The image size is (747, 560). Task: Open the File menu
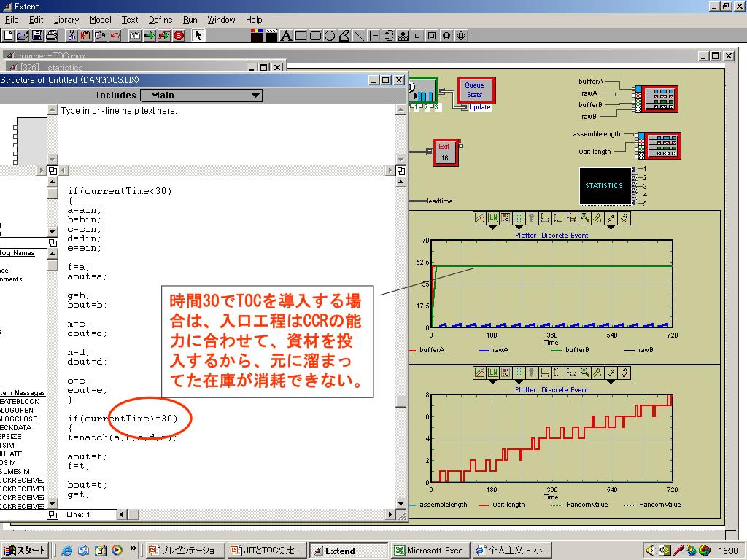click(12, 20)
